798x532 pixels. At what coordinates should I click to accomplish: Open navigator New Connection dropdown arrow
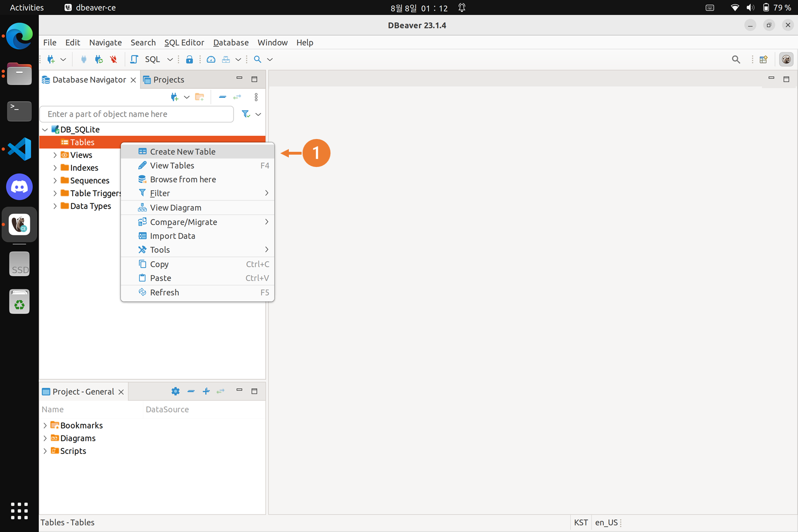tap(187, 97)
